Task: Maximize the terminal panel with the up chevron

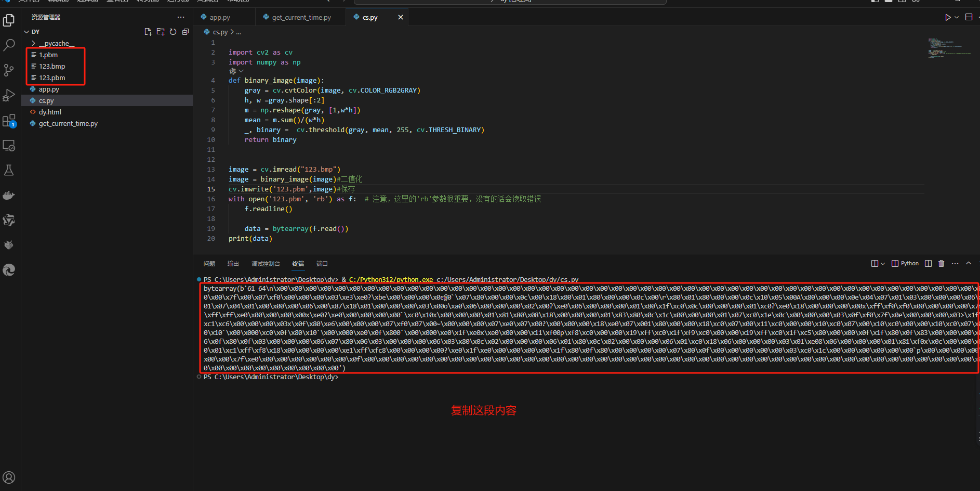Action: coord(969,264)
